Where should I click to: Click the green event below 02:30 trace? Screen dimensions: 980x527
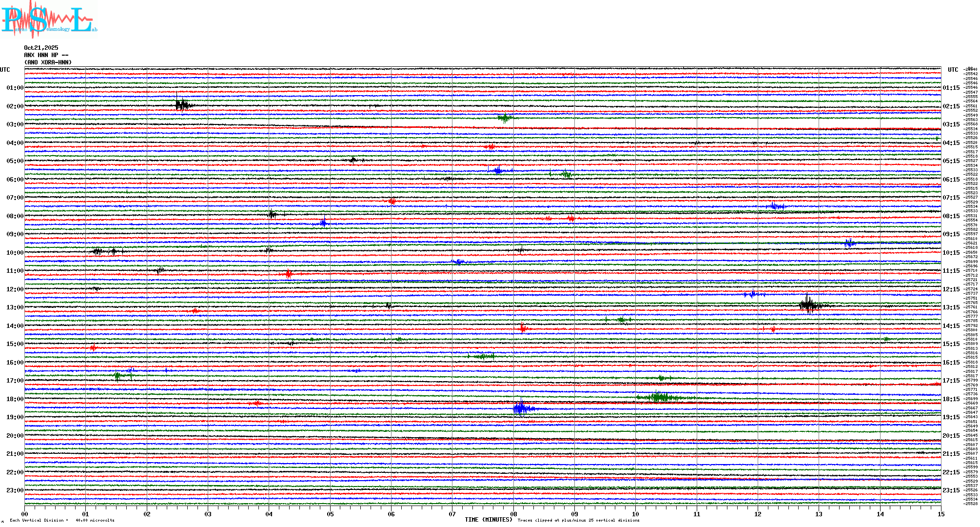[505, 118]
